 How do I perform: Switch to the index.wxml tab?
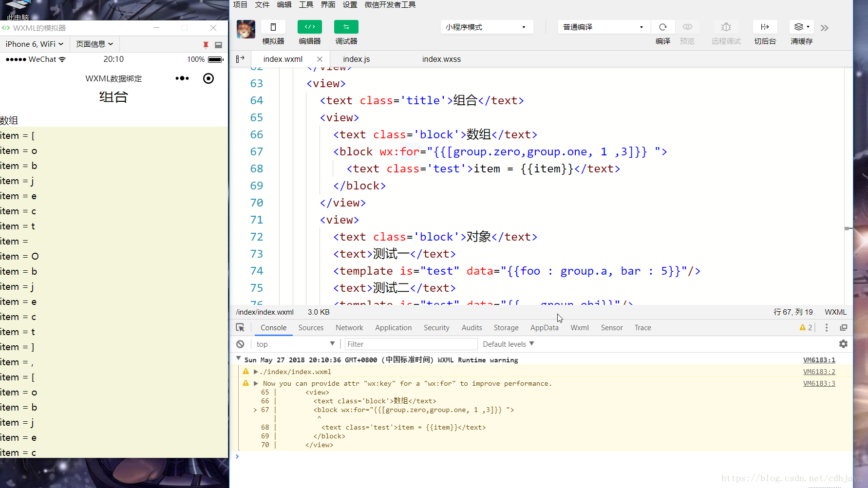(283, 59)
